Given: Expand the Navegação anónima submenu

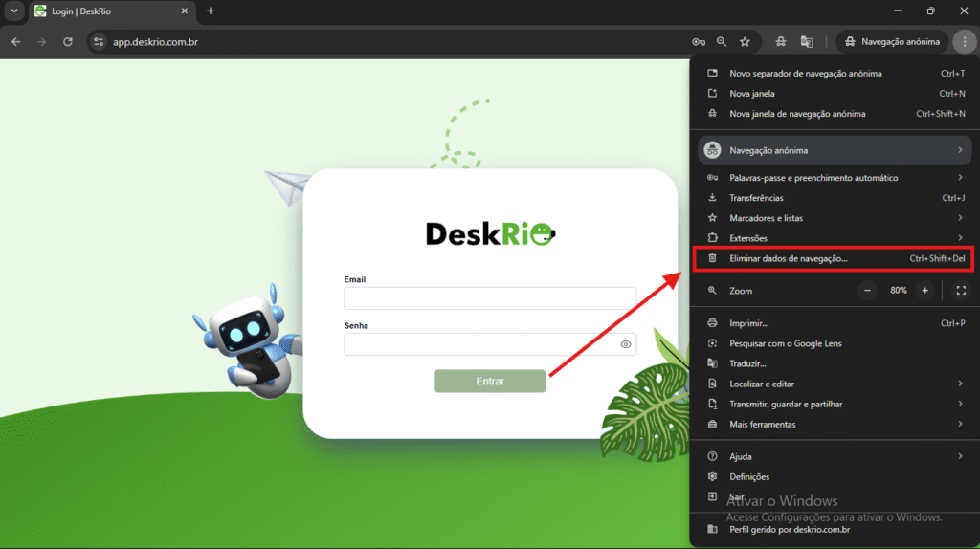Looking at the screenshot, I should click(x=835, y=150).
